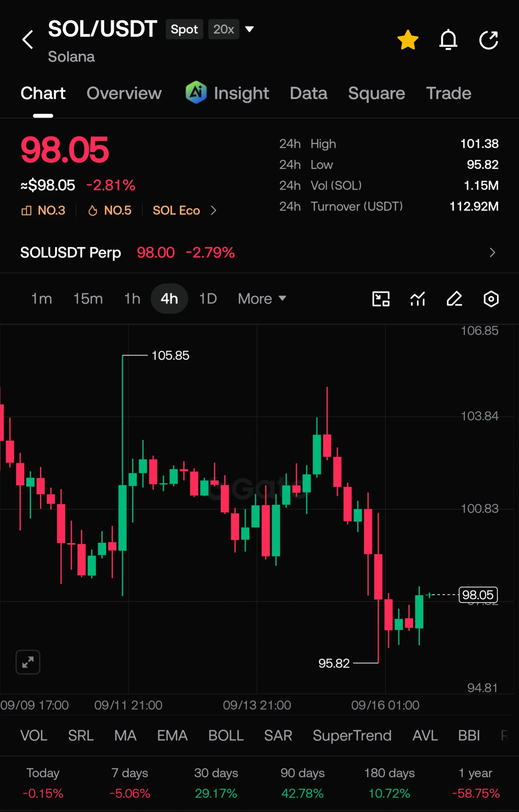This screenshot has height=812, width=519.
Task: Enable the SAR indicator
Action: (x=278, y=736)
